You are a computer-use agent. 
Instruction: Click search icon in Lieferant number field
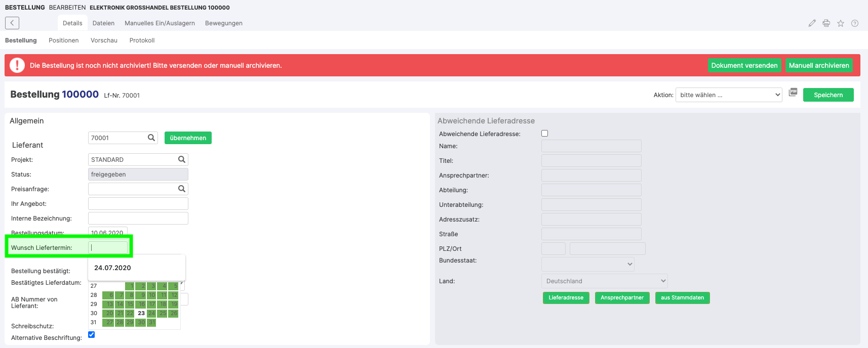click(x=151, y=138)
